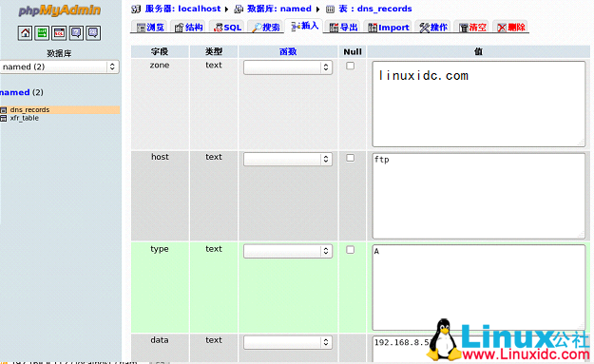Click the 函数 column header link
This screenshot has width=594, height=364.
[288, 52]
